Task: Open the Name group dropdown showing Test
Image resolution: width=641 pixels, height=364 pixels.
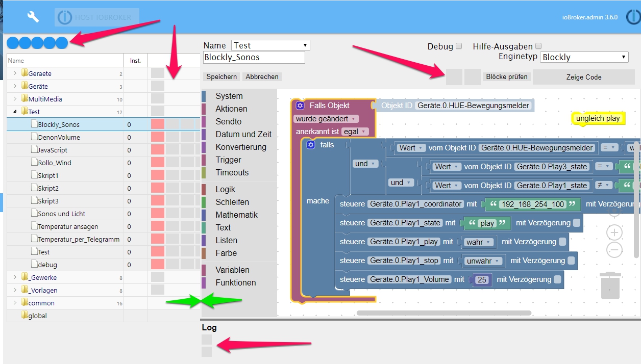Action: tap(270, 45)
